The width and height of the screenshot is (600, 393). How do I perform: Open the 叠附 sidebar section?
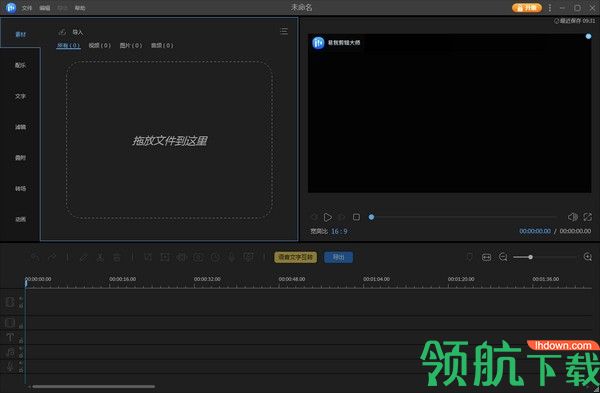20,158
